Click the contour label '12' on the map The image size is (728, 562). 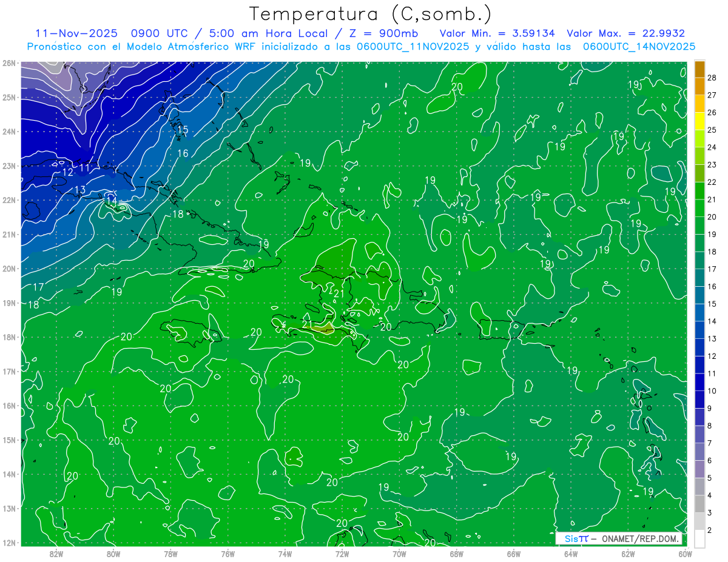pos(68,172)
